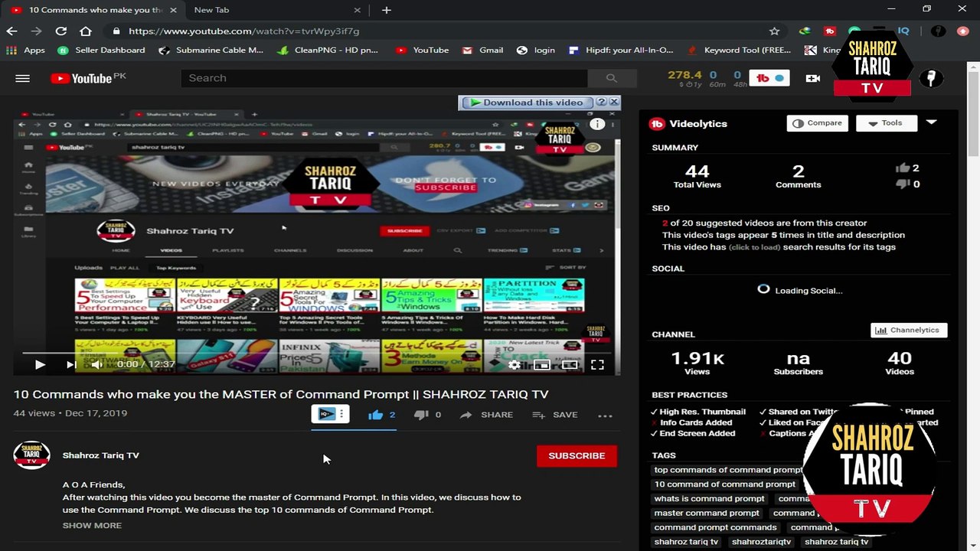Screen dimensions: 980x551
Task: Open the Seller Dashboard bookmark
Action: click(101, 51)
